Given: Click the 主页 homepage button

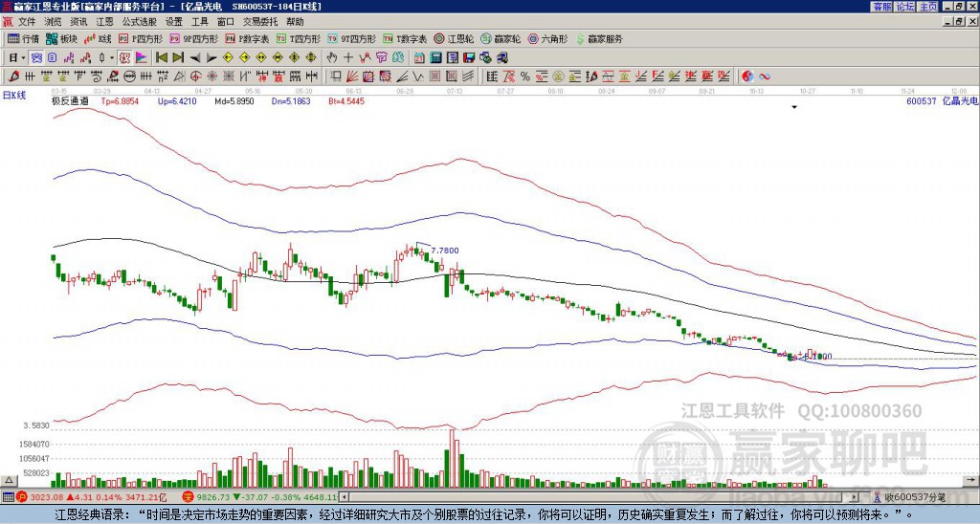Looking at the screenshot, I should pyautogui.click(x=927, y=7).
